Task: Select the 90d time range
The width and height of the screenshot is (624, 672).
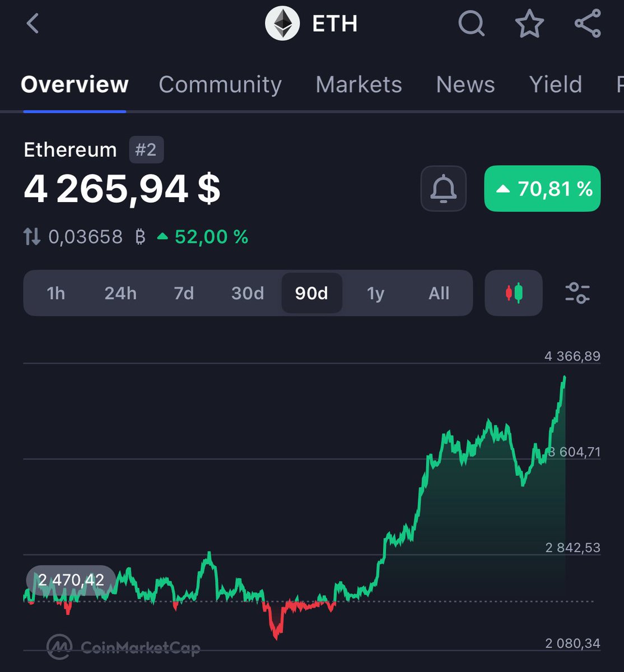Action: tap(311, 293)
